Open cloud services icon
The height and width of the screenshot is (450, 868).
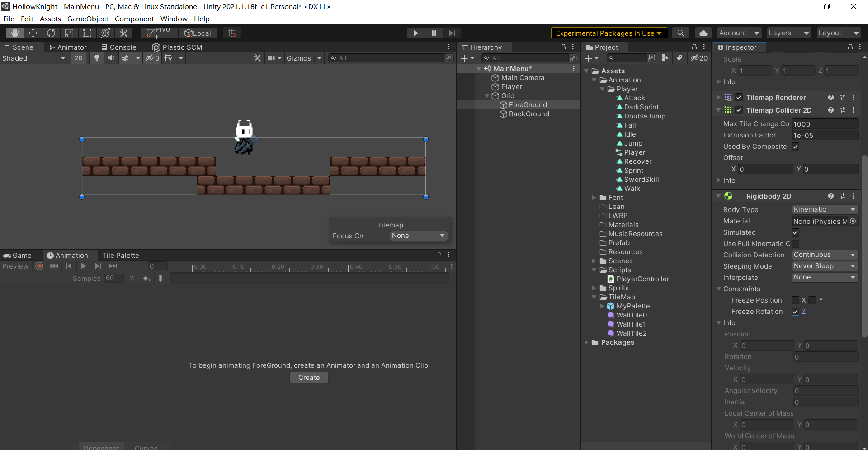[703, 33]
